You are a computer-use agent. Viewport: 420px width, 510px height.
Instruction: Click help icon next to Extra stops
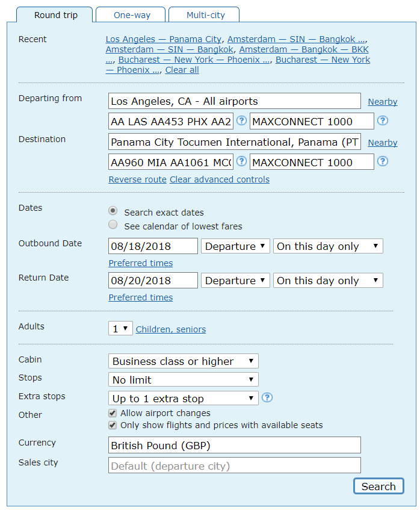pyautogui.click(x=268, y=397)
